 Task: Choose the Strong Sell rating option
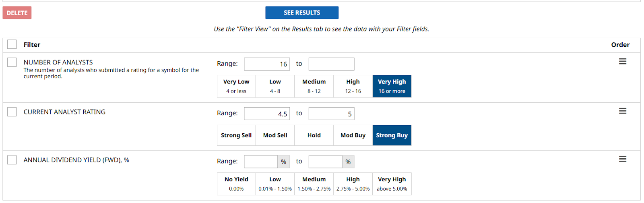coord(236,135)
